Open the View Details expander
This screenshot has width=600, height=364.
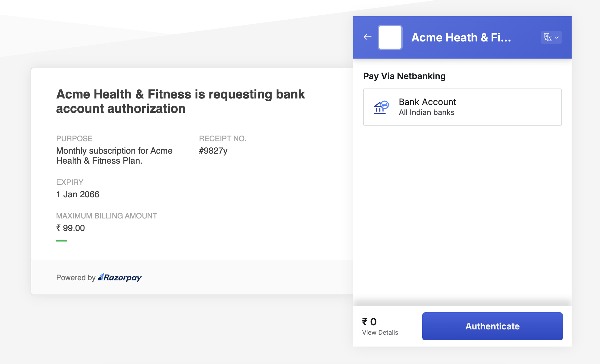pos(380,332)
